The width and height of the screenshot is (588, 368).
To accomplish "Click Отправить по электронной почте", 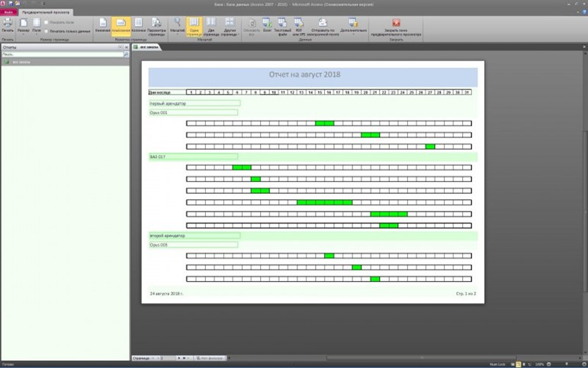I will pyautogui.click(x=323, y=27).
